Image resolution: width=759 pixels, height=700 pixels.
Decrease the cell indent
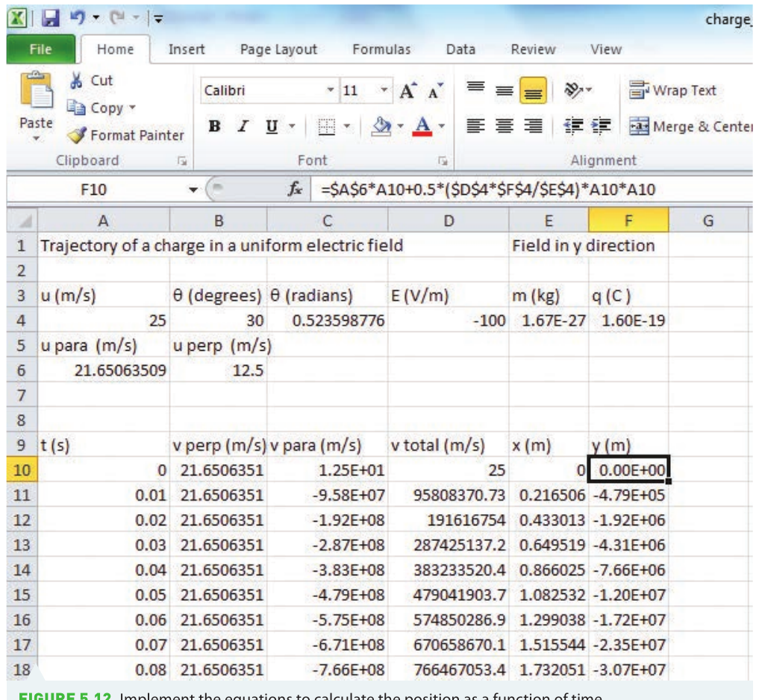click(573, 126)
